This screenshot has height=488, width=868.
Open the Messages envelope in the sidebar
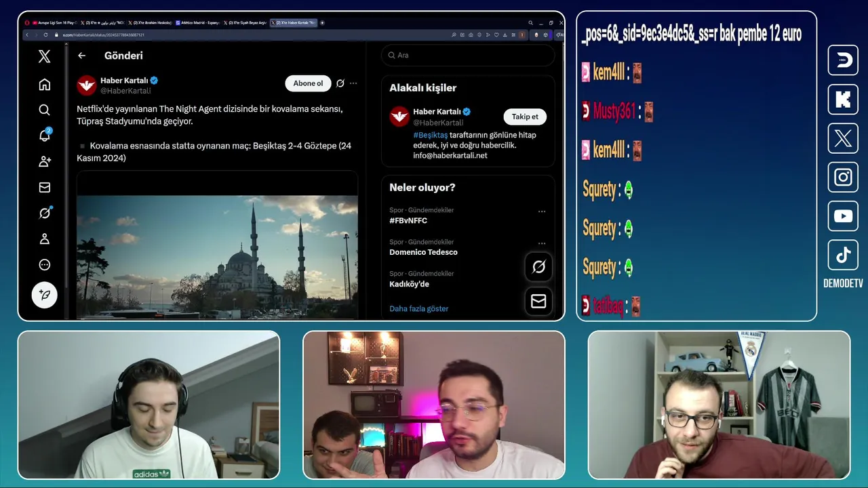(x=44, y=187)
